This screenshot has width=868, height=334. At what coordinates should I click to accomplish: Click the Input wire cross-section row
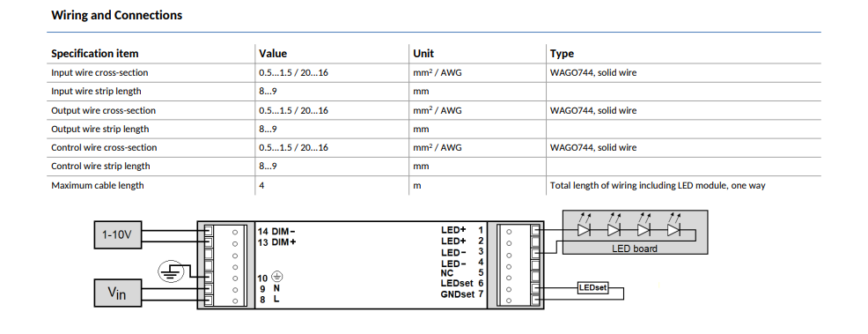click(x=434, y=72)
